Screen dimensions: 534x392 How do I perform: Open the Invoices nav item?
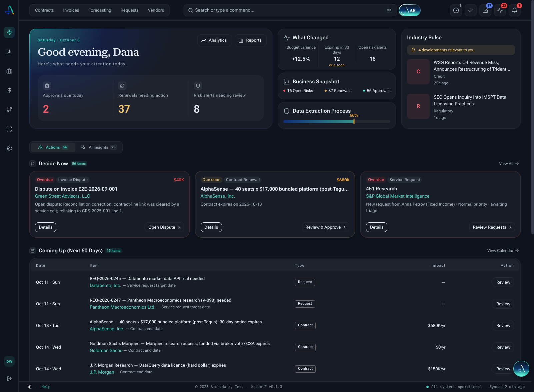pos(71,10)
